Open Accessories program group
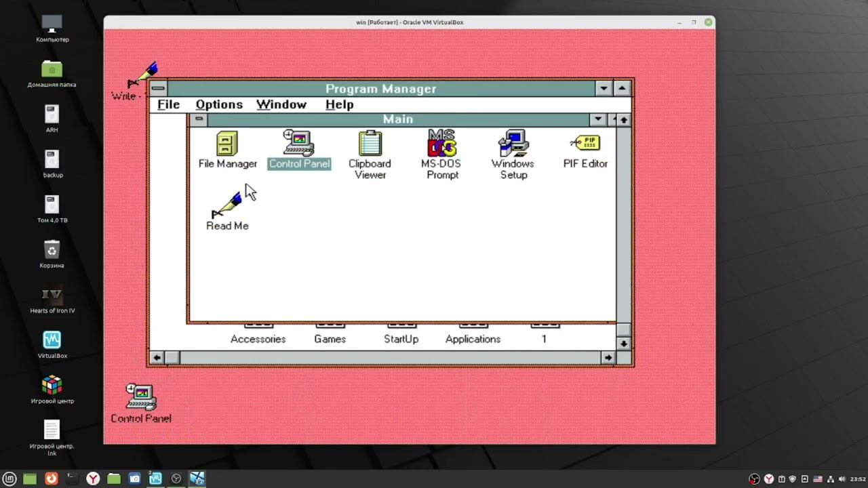The image size is (868, 488). [258, 335]
